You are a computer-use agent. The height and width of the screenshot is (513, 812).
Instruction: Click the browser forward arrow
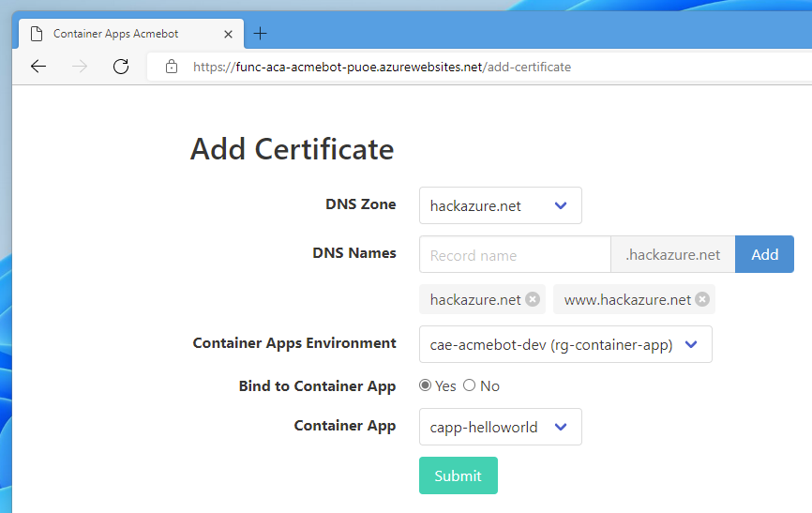[80, 67]
